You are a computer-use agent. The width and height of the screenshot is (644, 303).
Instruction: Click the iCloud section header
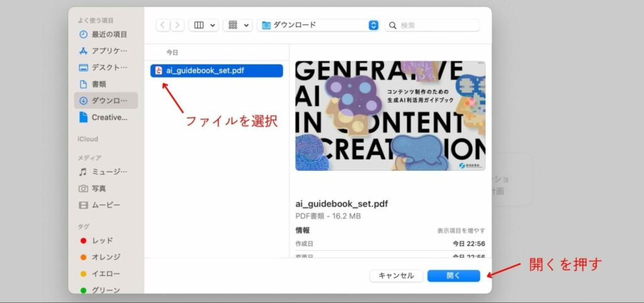point(88,139)
